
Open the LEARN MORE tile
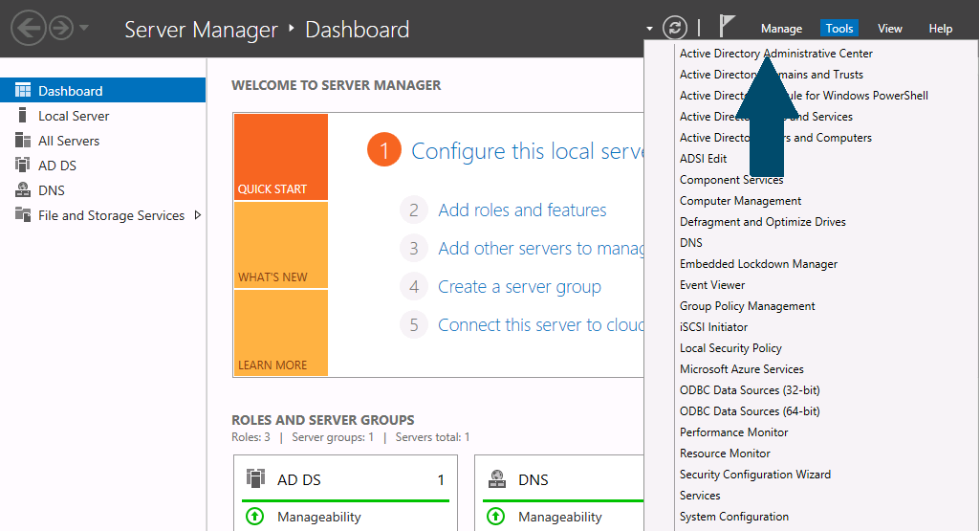point(281,333)
